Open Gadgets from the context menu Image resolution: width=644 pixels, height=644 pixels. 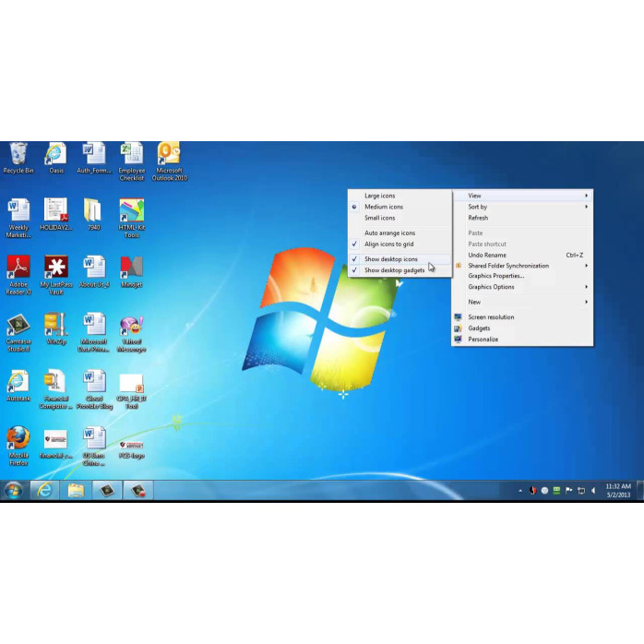click(522, 328)
